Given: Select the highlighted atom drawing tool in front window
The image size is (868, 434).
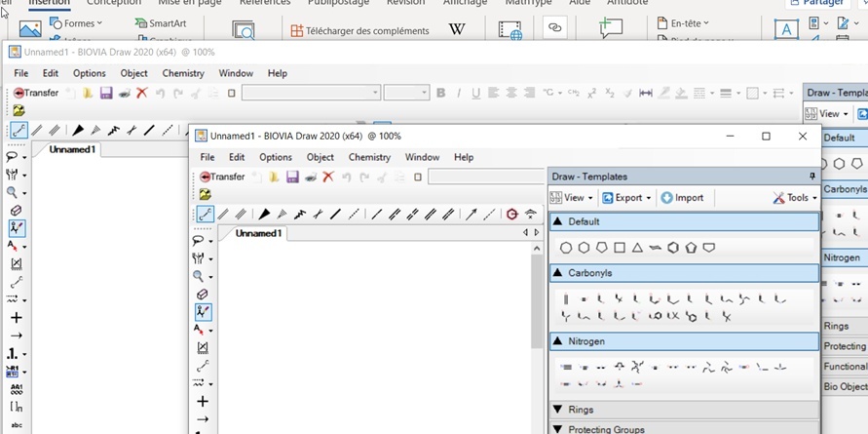Looking at the screenshot, I should (203, 312).
